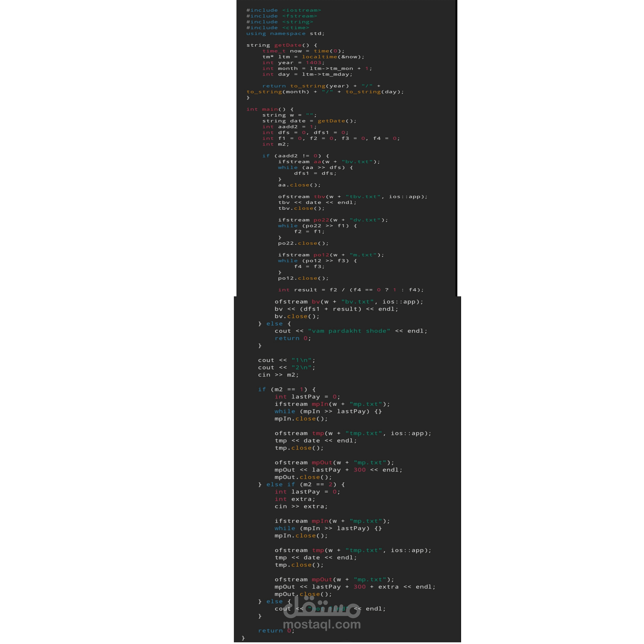The width and height of the screenshot is (644, 644).
Task: Click the 'tbv.close();' line
Action: [301, 209]
